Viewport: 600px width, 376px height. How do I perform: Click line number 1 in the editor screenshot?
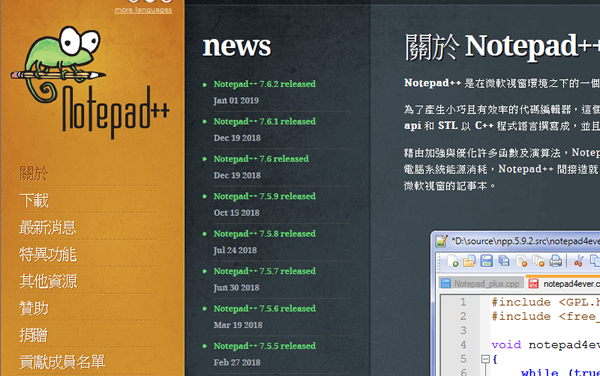point(463,302)
